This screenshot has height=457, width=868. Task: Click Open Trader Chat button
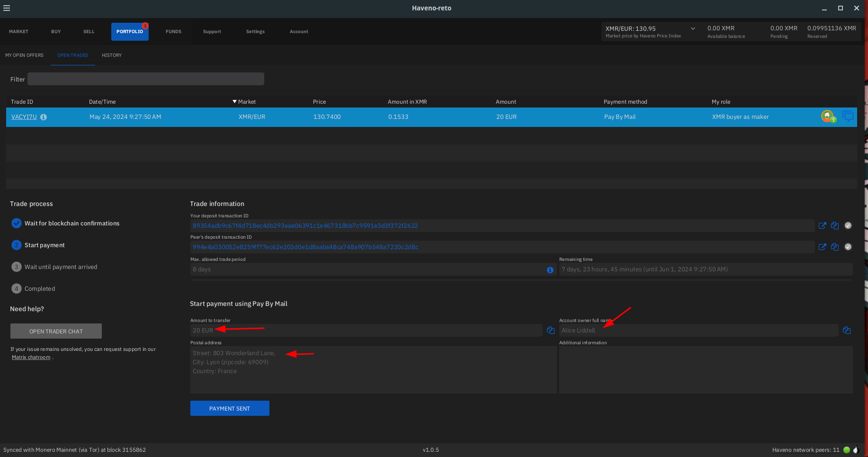(56, 331)
